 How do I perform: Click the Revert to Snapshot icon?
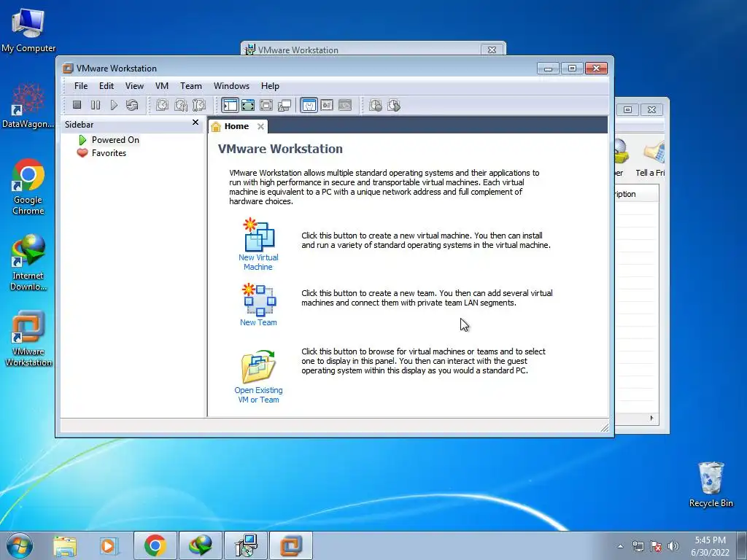(x=181, y=105)
